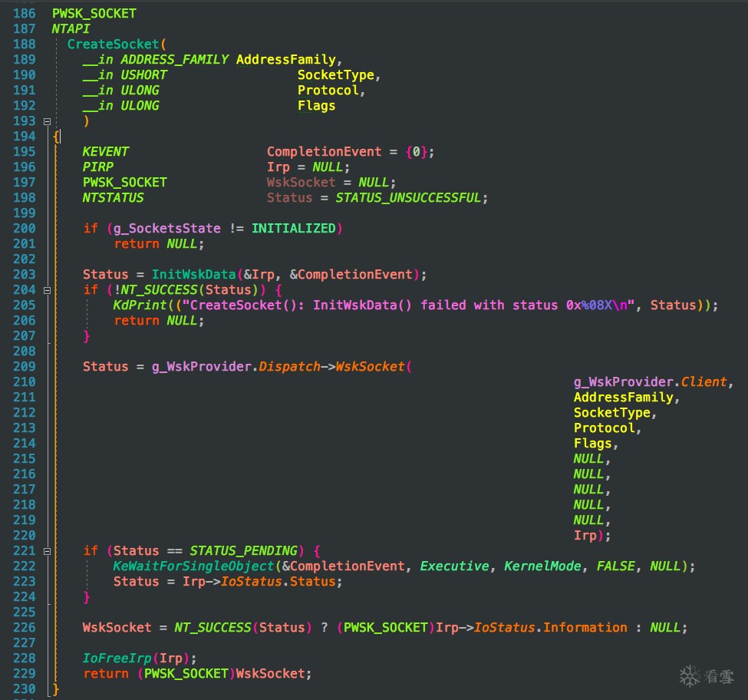Click the 0x%08X format specifier

click(x=589, y=305)
